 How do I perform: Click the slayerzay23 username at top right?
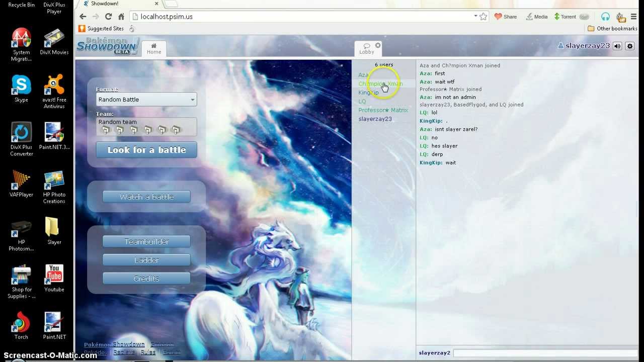pos(584,46)
